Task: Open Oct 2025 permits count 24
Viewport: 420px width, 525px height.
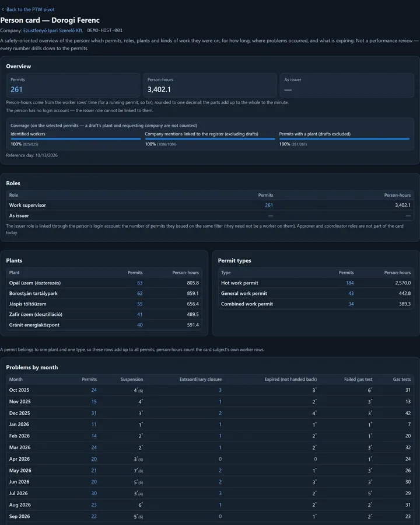Action: click(x=94, y=390)
